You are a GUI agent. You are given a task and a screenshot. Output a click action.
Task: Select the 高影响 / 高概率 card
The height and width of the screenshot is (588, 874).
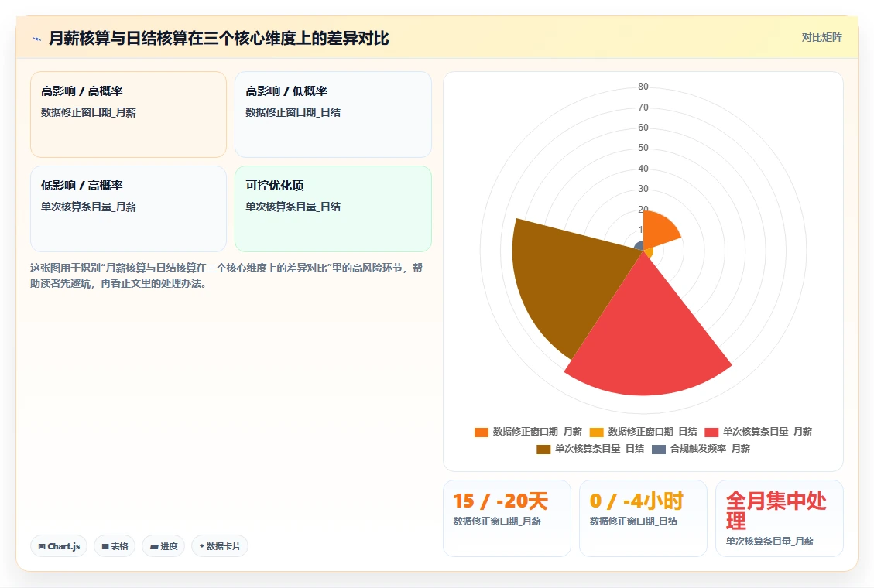129,115
